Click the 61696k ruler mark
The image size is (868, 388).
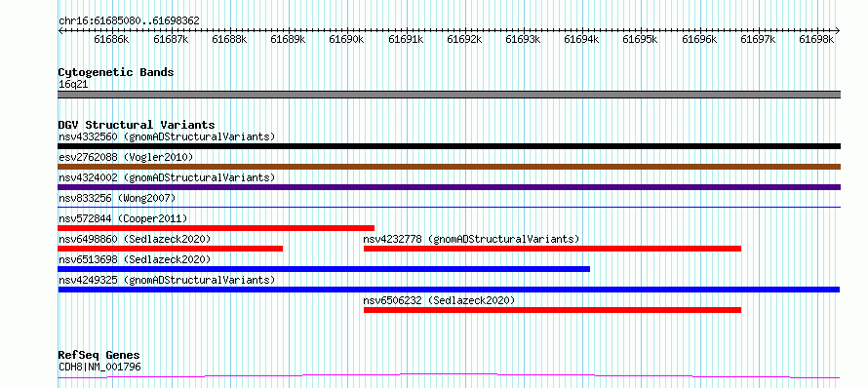699,39
